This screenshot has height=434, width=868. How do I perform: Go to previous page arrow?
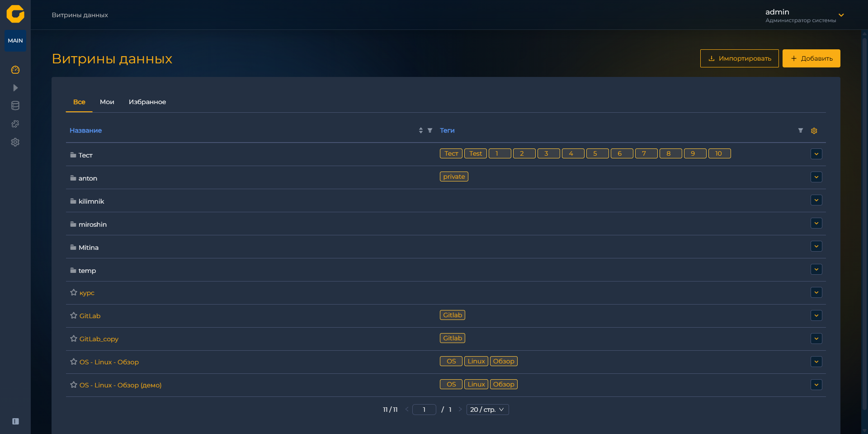(x=407, y=410)
